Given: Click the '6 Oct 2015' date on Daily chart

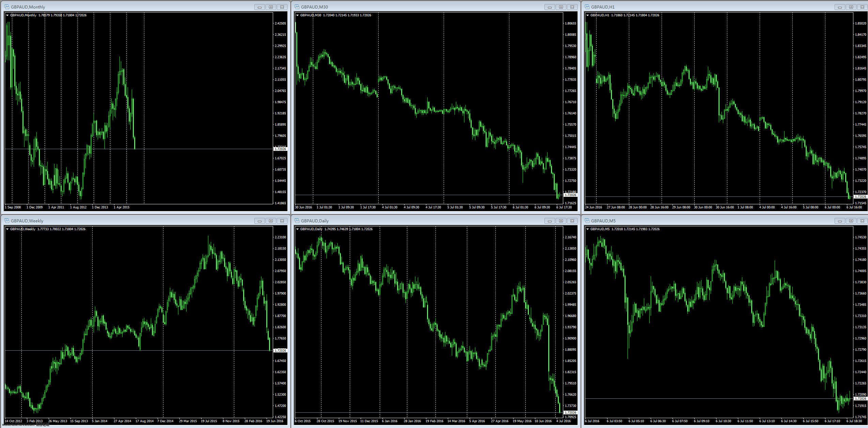Looking at the screenshot, I should tap(303, 421).
